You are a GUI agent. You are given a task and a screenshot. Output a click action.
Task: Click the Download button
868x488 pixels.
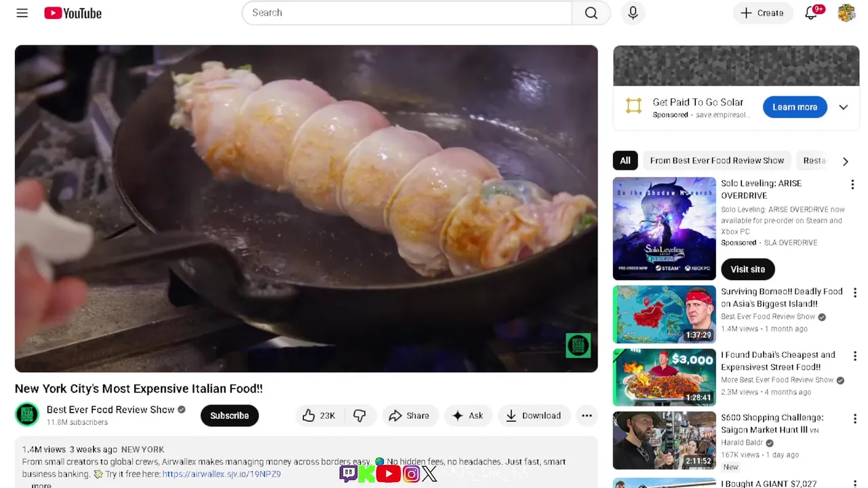coord(534,415)
